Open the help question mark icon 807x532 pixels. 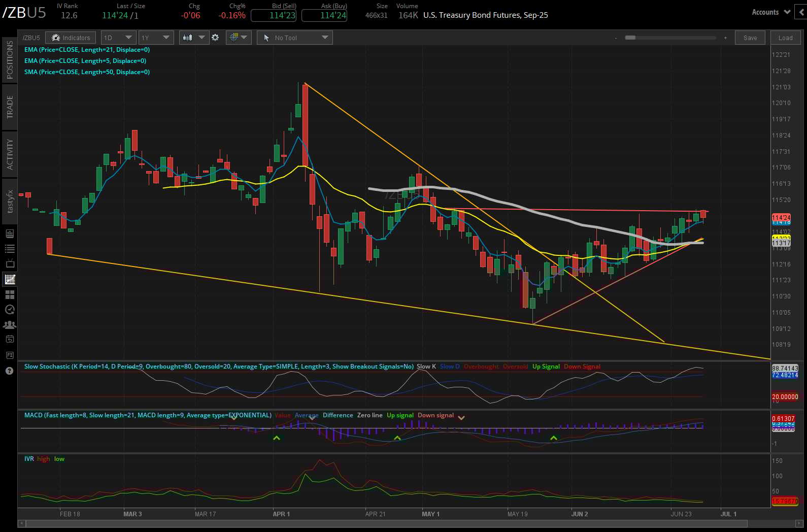pos(10,371)
